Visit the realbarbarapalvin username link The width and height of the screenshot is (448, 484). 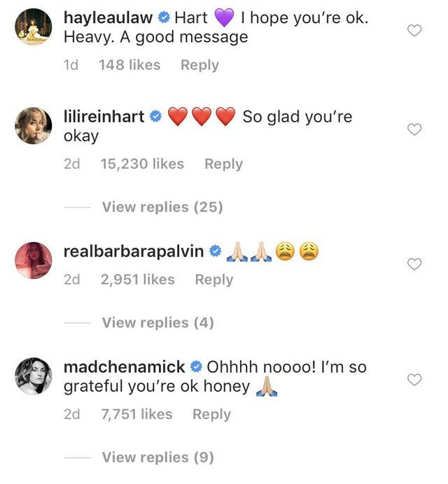(x=133, y=251)
